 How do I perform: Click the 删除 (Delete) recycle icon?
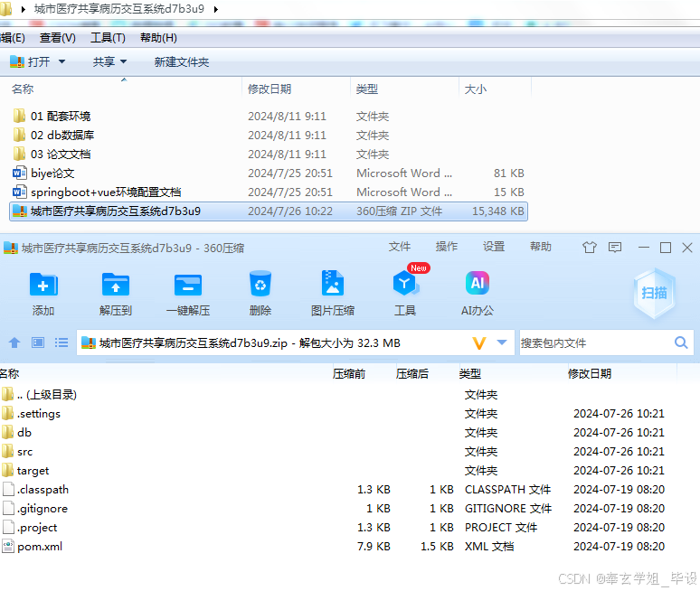click(260, 284)
